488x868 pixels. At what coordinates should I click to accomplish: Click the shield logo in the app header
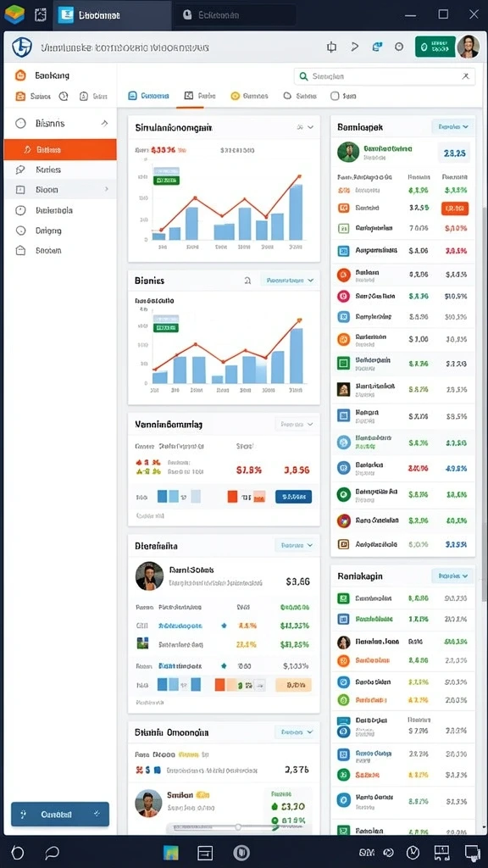(22, 47)
